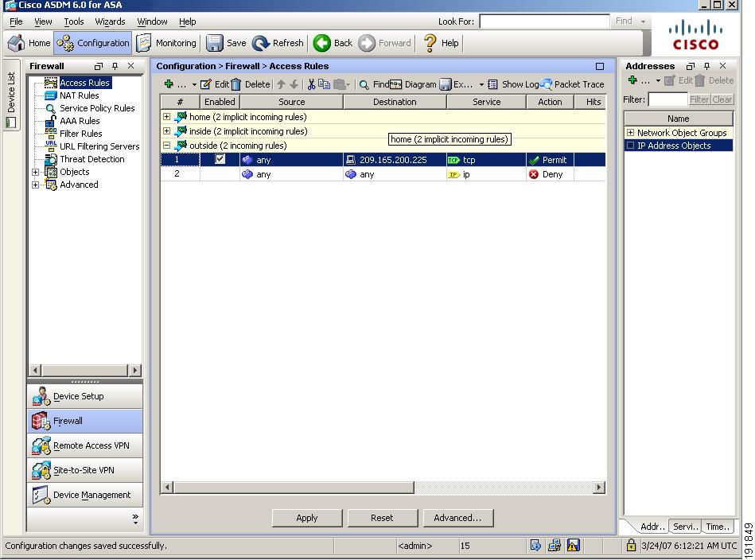The image size is (755, 560).
Task: Edit the selected access rule
Action: pos(215,84)
